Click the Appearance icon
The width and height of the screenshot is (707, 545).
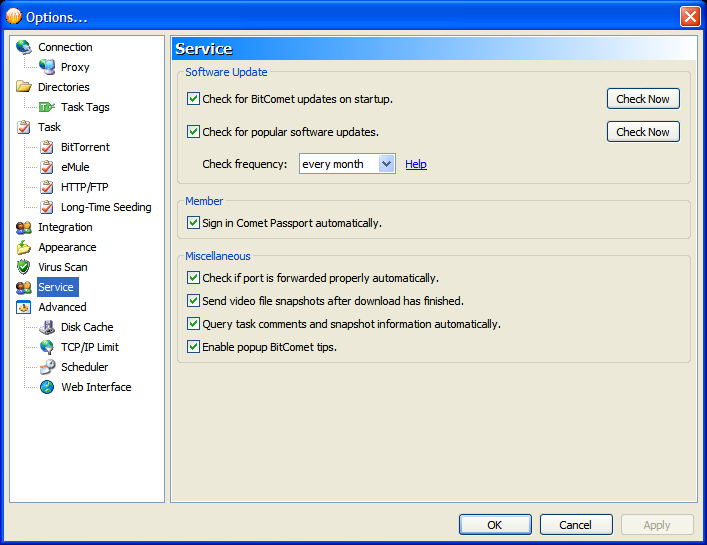[x=23, y=247]
